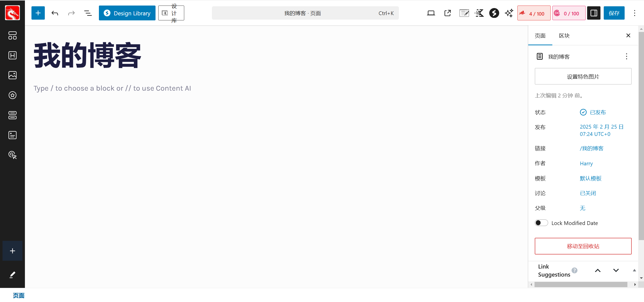Click the author link Harry
Image resolution: width=644 pixels, height=302 pixels.
tap(586, 163)
